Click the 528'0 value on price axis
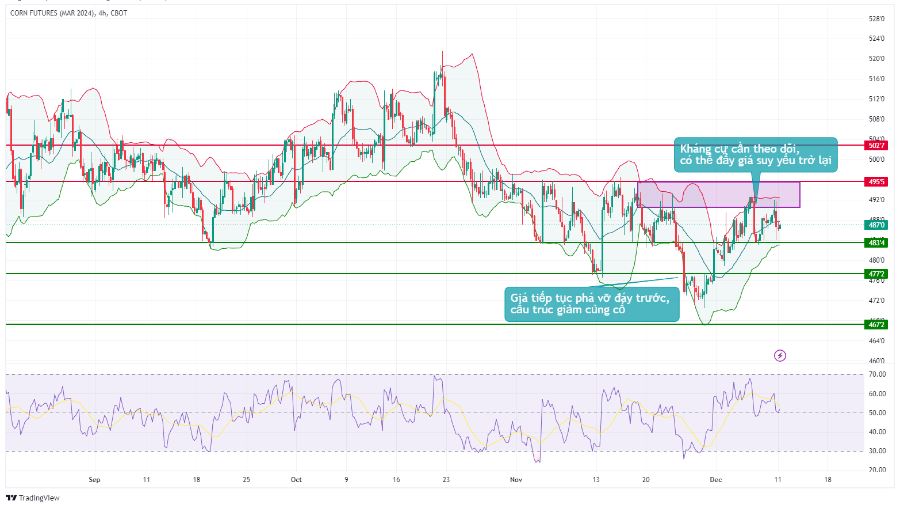Screen dimensions: 905x506 pyautogui.click(x=876, y=19)
